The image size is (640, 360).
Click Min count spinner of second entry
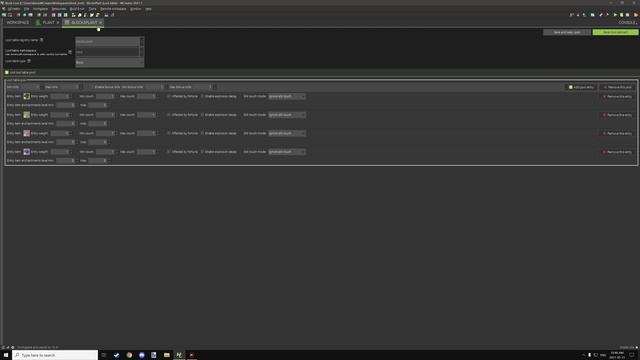[x=105, y=115]
